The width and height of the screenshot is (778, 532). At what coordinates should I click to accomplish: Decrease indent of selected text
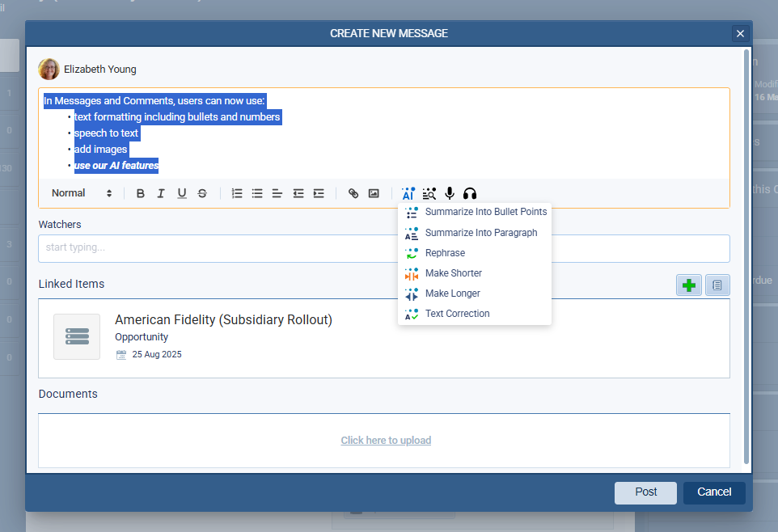pyautogui.click(x=298, y=193)
